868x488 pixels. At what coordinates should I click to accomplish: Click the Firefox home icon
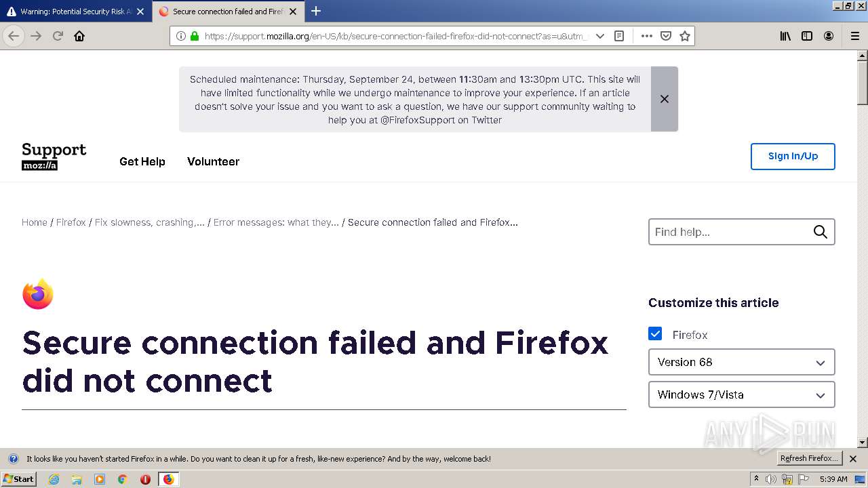tap(79, 37)
